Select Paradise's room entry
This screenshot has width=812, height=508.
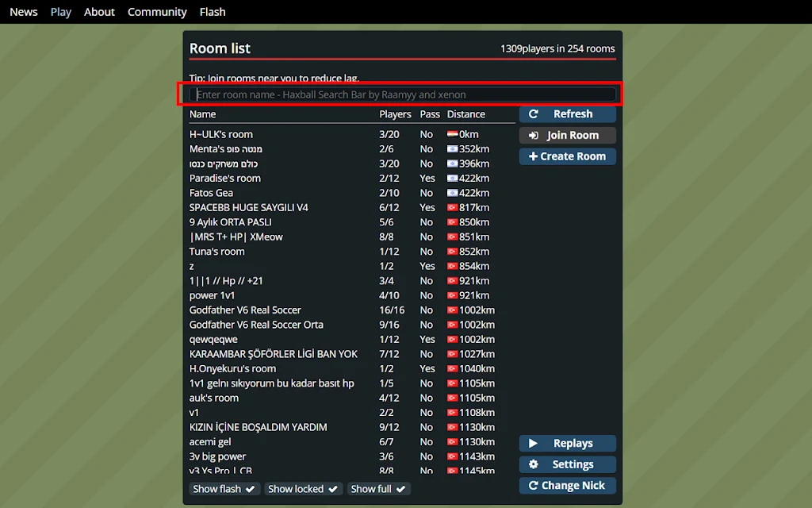[x=351, y=179]
